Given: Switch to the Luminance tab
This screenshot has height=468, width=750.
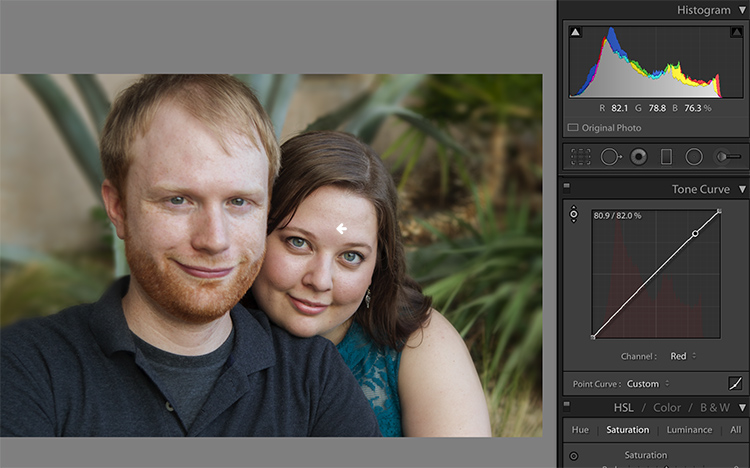Looking at the screenshot, I should (x=689, y=430).
